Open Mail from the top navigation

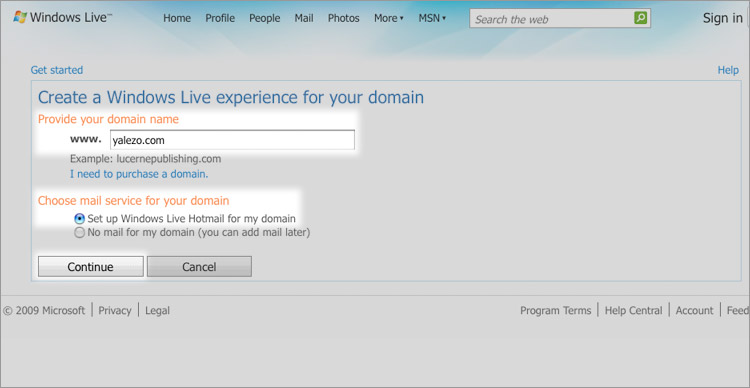[304, 18]
